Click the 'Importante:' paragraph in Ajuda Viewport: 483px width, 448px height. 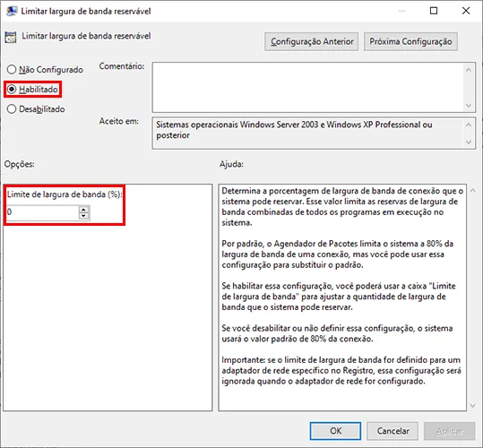tap(341, 370)
